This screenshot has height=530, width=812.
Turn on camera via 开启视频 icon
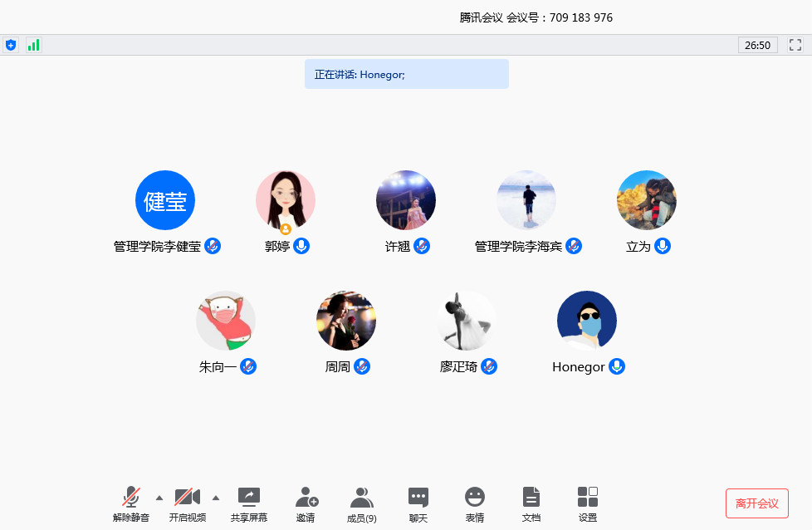click(x=188, y=497)
